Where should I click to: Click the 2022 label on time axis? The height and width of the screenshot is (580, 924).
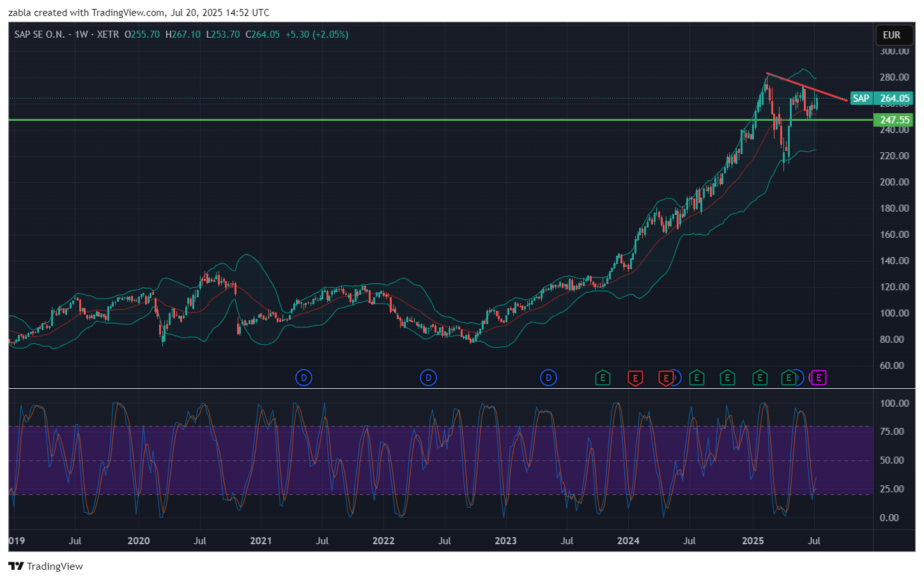point(383,541)
